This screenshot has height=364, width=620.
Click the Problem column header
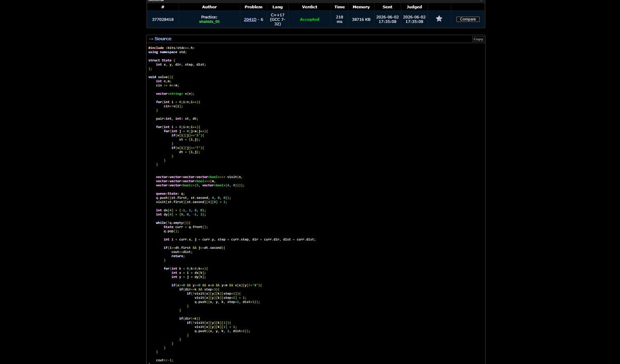point(254,7)
